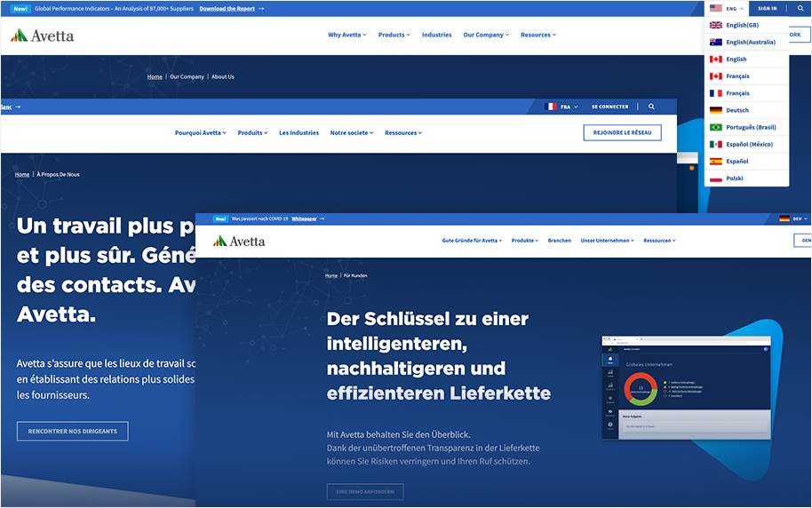Expand Gute Gründe für Avetta menu
This screenshot has height=508, width=812.
coord(473,241)
